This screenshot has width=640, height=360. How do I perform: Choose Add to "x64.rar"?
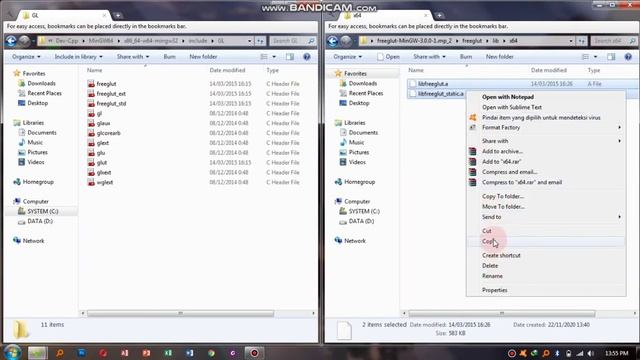click(x=546, y=162)
